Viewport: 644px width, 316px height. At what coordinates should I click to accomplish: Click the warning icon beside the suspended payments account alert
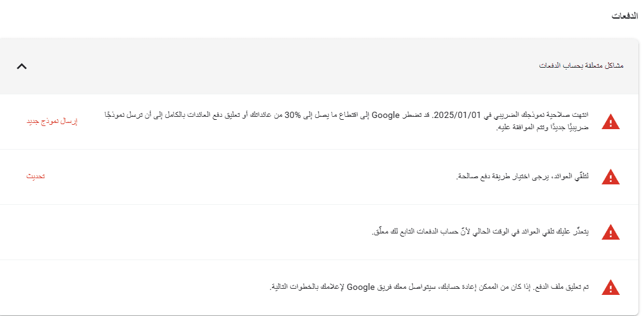pyautogui.click(x=611, y=232)
